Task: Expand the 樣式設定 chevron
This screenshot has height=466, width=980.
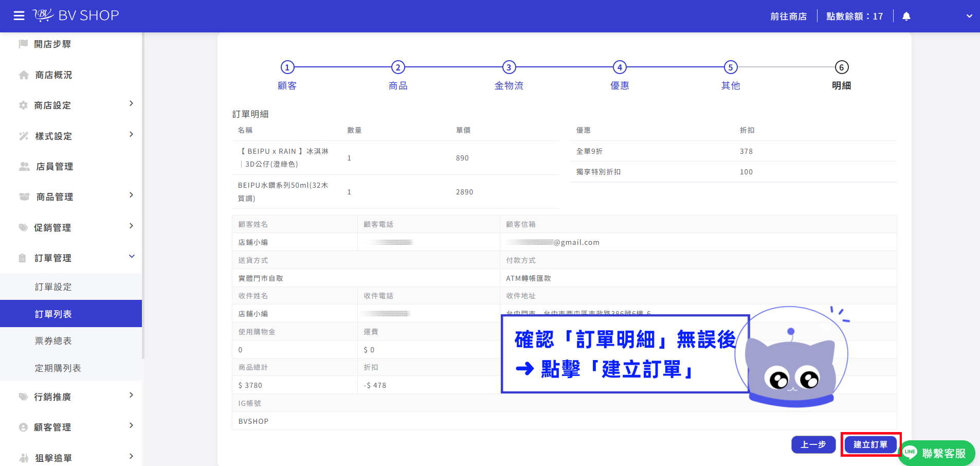Action: [x=132, y=134]
